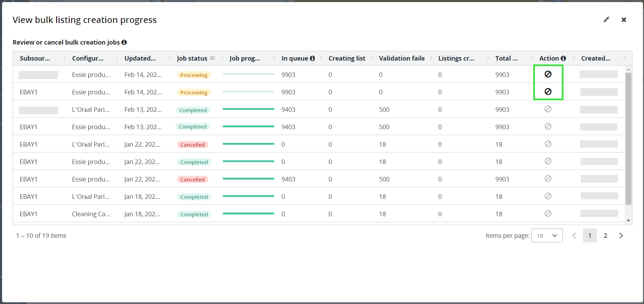This screenshot has height=304, width=644.
Task: Click cancel icon for L'Oréal Jan 22 Cancelled job
Action: (x=548, y=144)
